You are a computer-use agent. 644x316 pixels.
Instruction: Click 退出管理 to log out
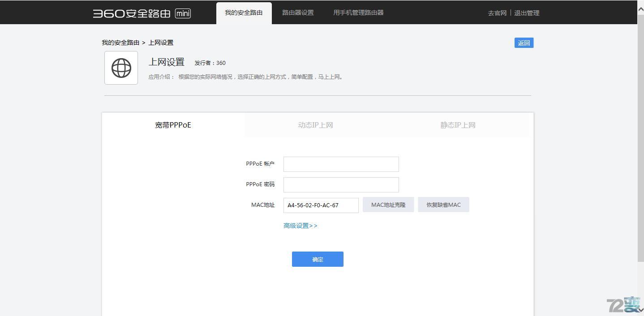pos(527,13)
